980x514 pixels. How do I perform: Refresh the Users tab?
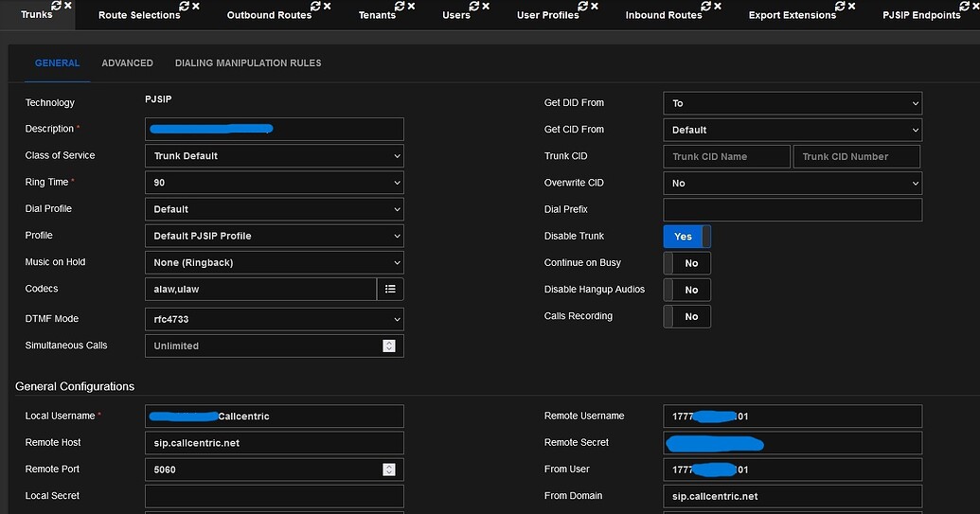coord(473,7)
